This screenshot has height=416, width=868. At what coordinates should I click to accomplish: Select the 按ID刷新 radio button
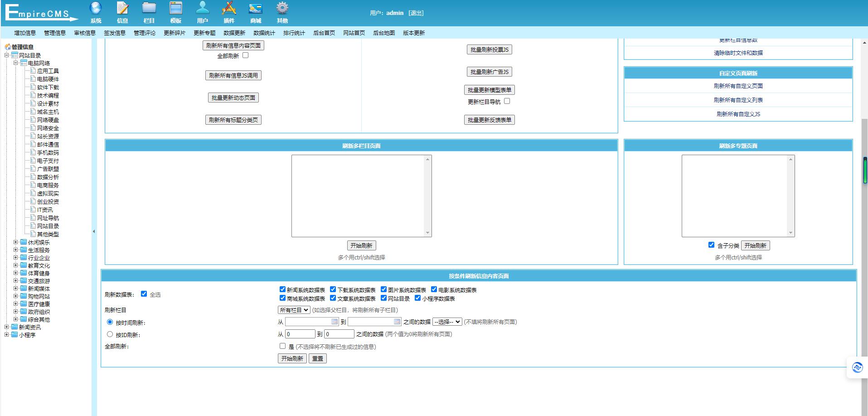[x=110, y=334]
